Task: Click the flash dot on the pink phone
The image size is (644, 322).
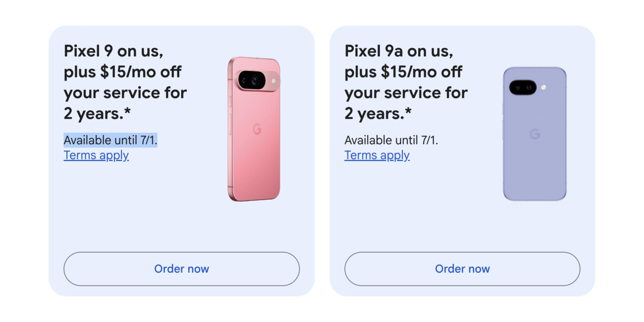Action: tap(274, 81)
